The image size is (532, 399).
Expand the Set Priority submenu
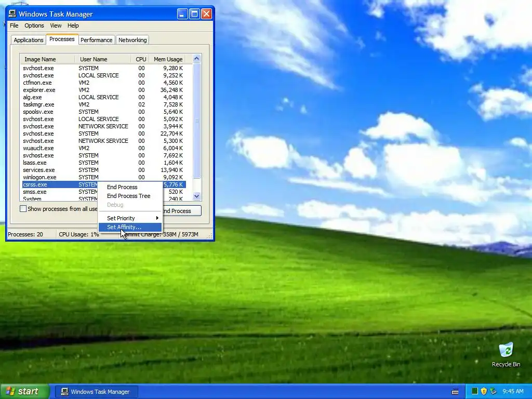click(130, 218)
